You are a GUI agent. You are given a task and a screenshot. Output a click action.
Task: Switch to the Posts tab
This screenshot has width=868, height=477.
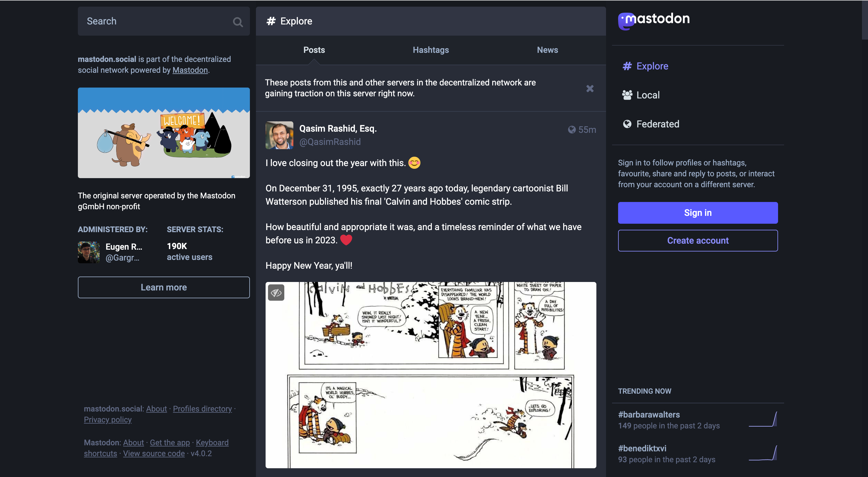[x=314, y=50]
